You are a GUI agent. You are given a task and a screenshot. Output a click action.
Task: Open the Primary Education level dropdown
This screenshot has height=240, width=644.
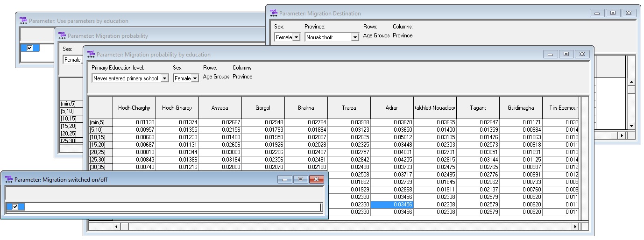click(164, 78)
